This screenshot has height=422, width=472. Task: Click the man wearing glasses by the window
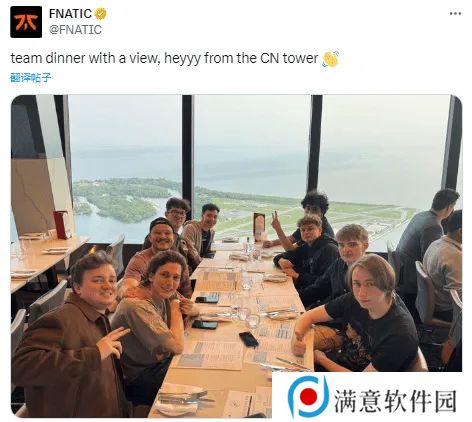pyautogui.click(x=177, y=215)
